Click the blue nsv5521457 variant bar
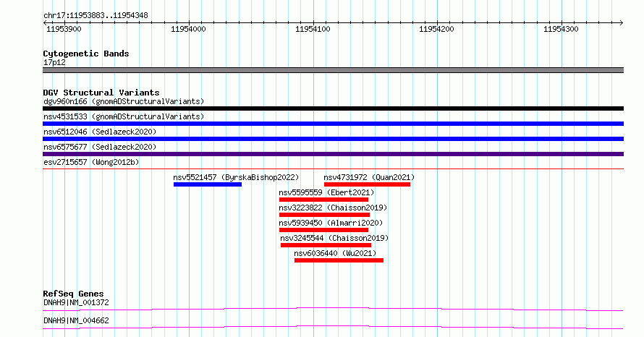Viewport: 644px width, 337px height. pyautogui.click(x=208, y=184)
